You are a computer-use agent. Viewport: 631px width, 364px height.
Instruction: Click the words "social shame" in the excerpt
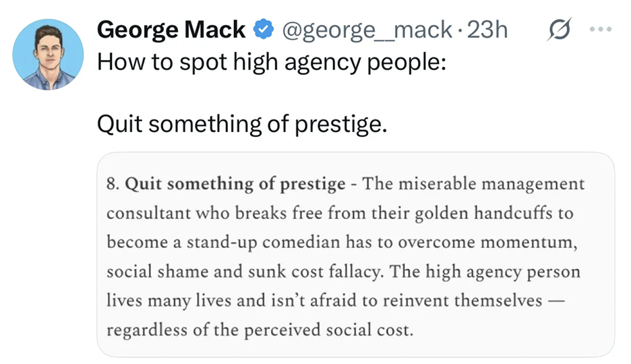pyautogui.click(x=143, y=271)
